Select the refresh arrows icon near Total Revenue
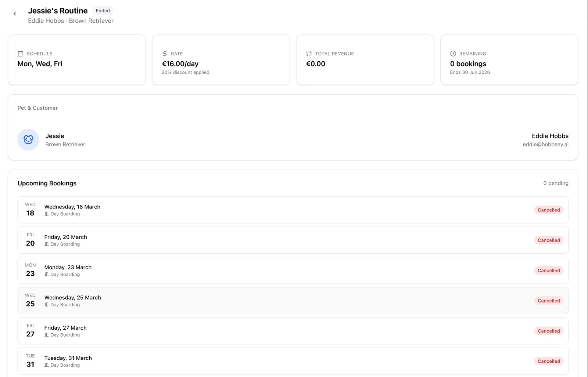 [x=309, y=53]
